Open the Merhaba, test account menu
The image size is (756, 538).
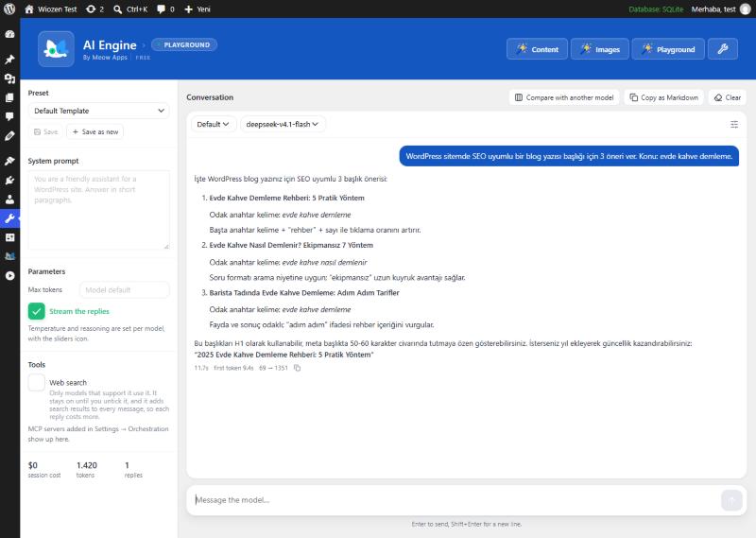point(721,9)
